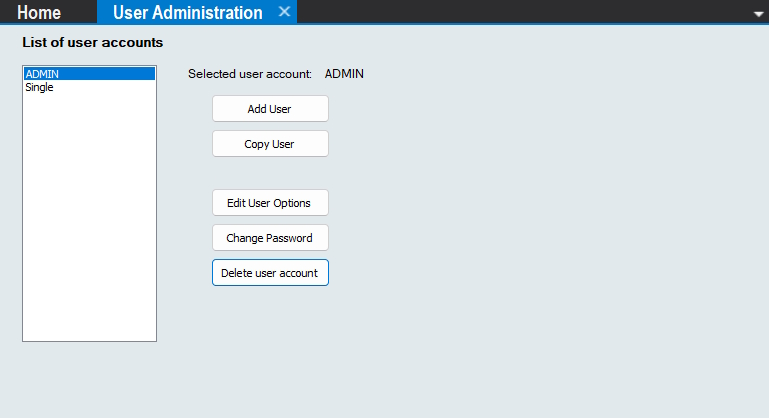Expand the downward triangle at the tab bar's end

coord(758,14)
